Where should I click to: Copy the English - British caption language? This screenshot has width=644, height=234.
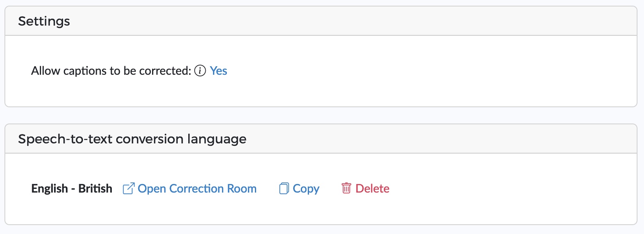pyautogui.click(x=299, y=188)
